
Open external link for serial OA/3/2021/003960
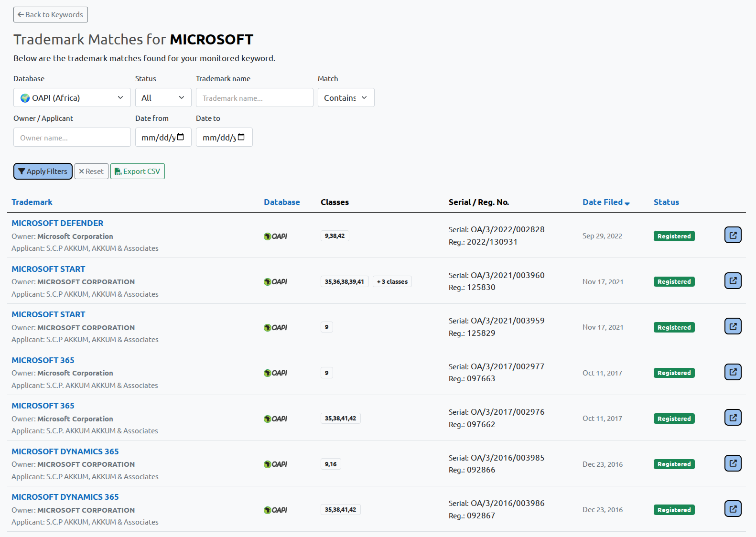coord(733,280)
